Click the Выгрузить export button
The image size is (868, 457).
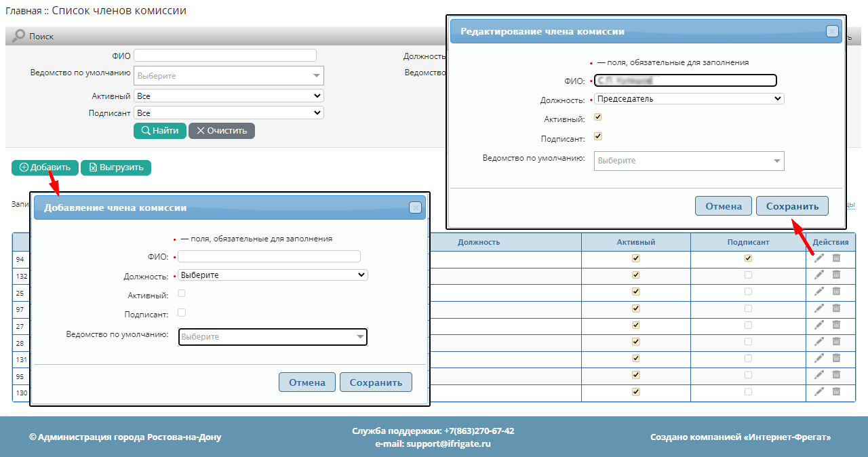click(x=116, y=167)
